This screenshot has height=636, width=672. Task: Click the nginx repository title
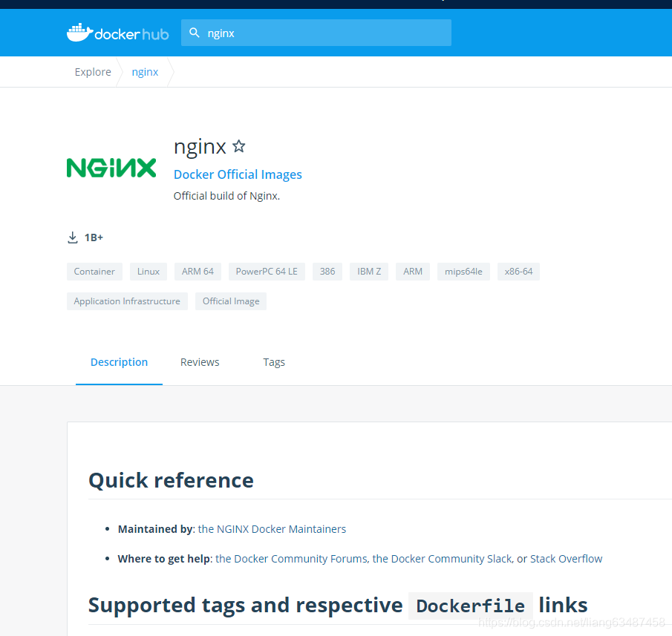200,146
